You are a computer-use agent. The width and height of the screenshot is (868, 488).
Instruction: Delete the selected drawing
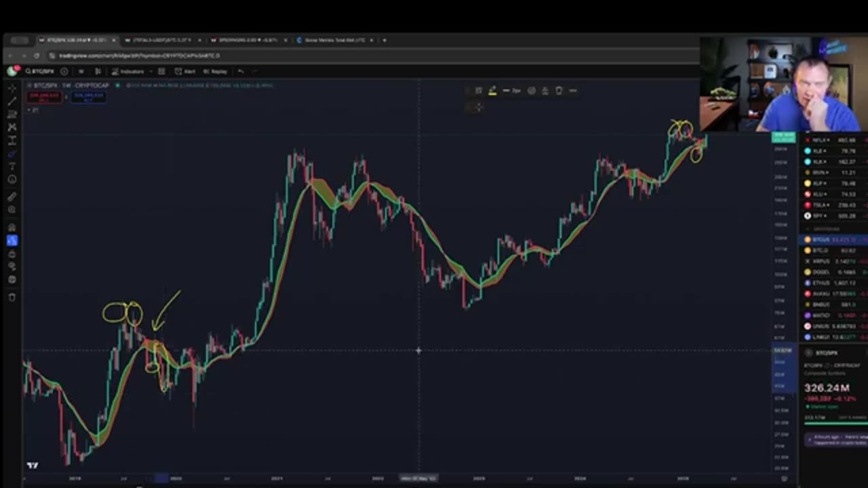[x=559, y=90]
